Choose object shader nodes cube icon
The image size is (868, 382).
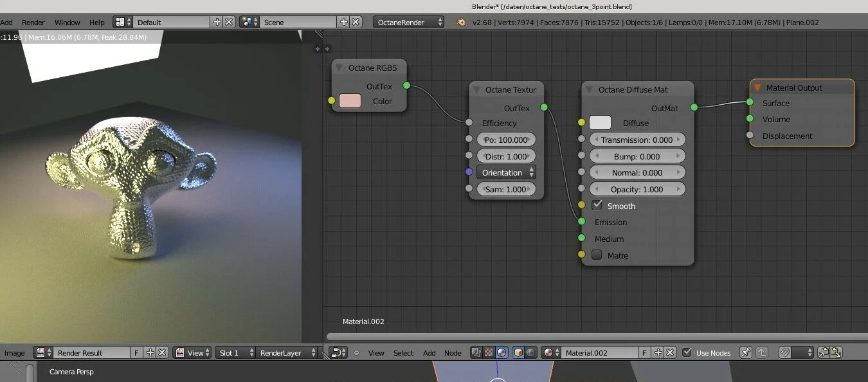pyautogui.click(x=518, y=352)
